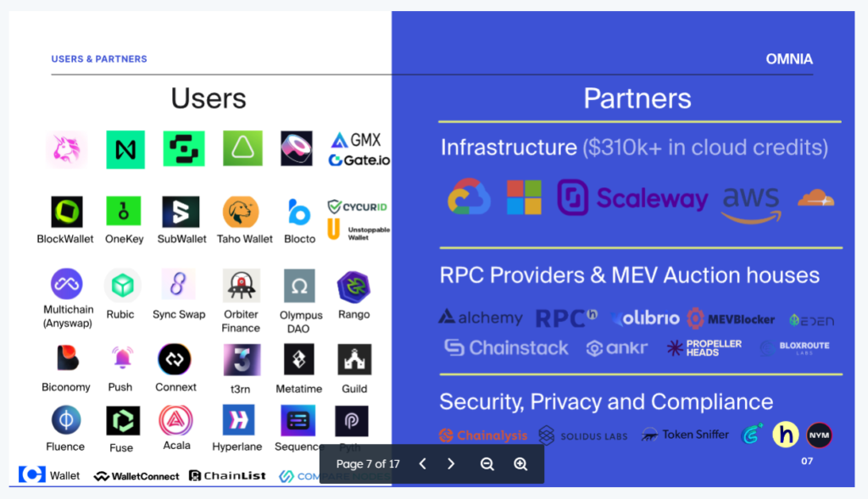Click the Uniswap unicorn logo
The height and width of the screenshot is (499, 868).
point(67,149)
